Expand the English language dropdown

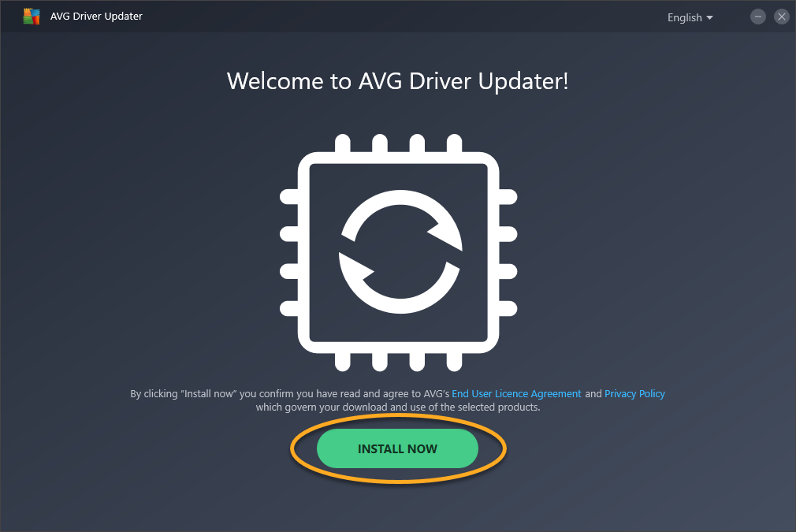(690, 17)
